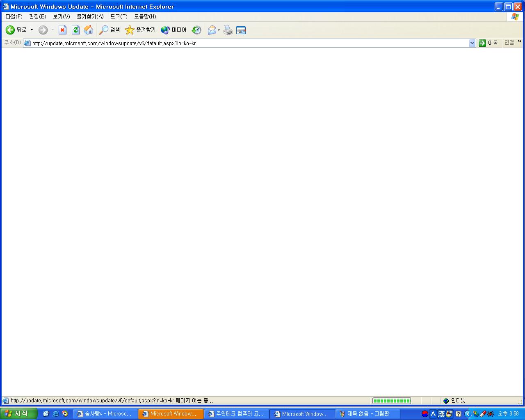Open the Search (검색) magnifier pane
525x420 pixels.
pyautogui.click(x=110, y=30)
